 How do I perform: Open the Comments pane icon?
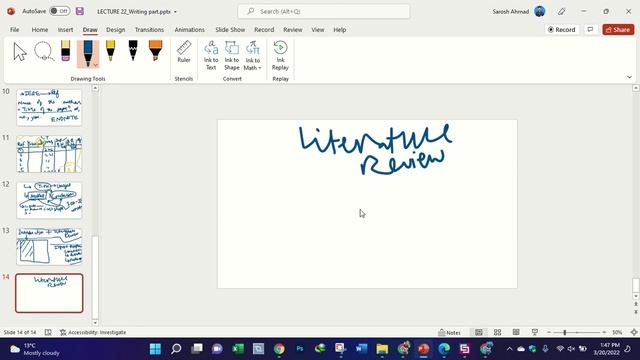tap(590, 30)
